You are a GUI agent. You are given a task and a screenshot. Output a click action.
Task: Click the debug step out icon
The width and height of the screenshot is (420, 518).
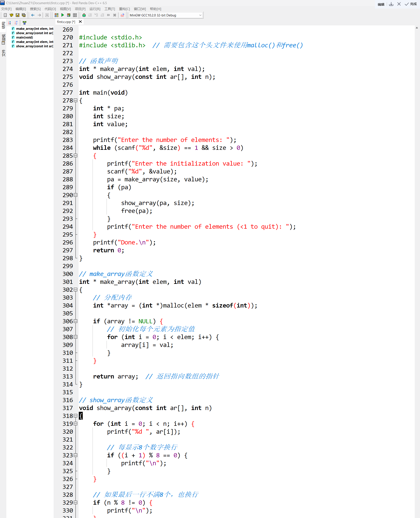[x=102, y=15]
